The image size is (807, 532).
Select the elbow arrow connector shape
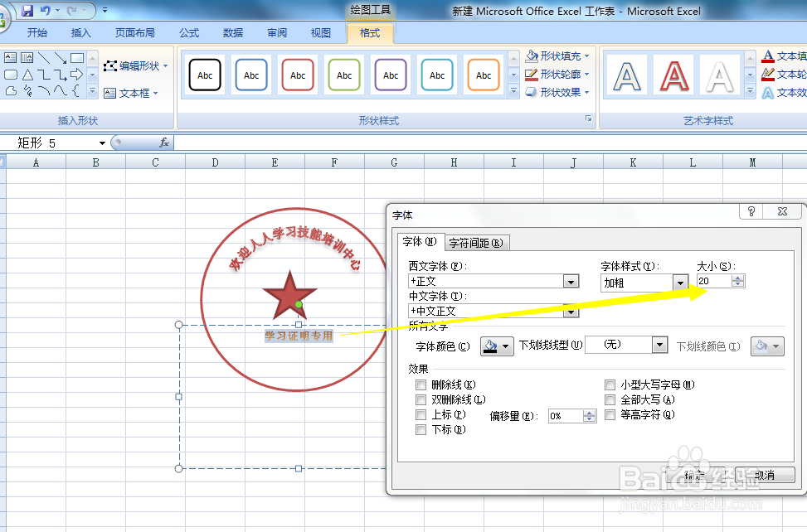coord(61,75)
